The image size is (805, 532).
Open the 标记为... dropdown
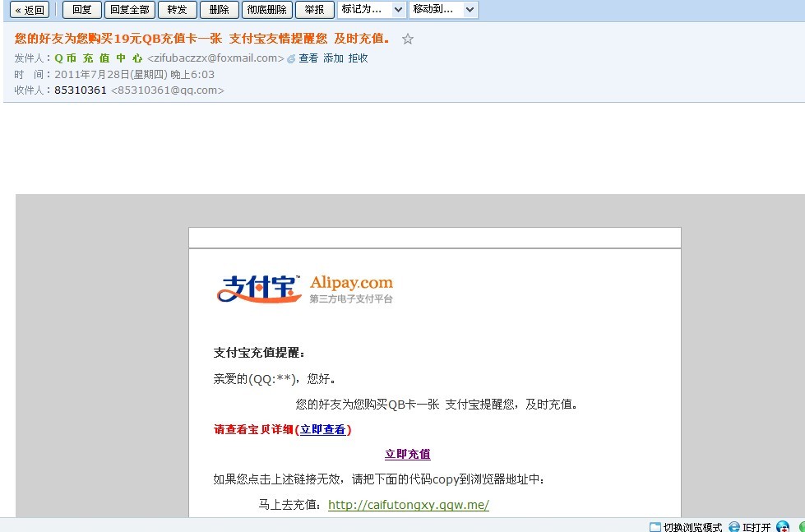click(372, 10)
